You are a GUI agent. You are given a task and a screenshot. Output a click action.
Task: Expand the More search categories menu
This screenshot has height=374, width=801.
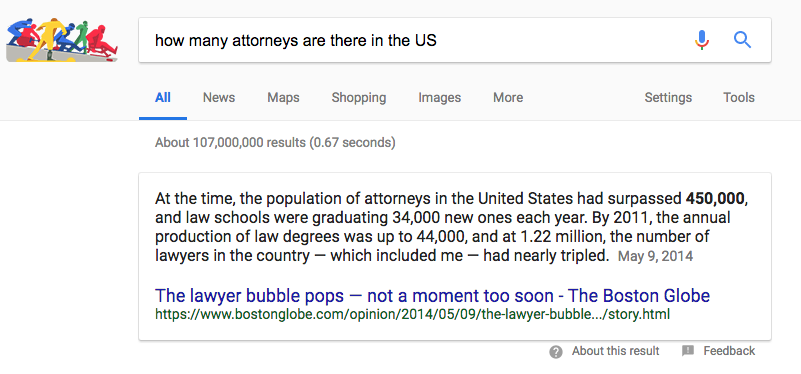pos(508,98)
